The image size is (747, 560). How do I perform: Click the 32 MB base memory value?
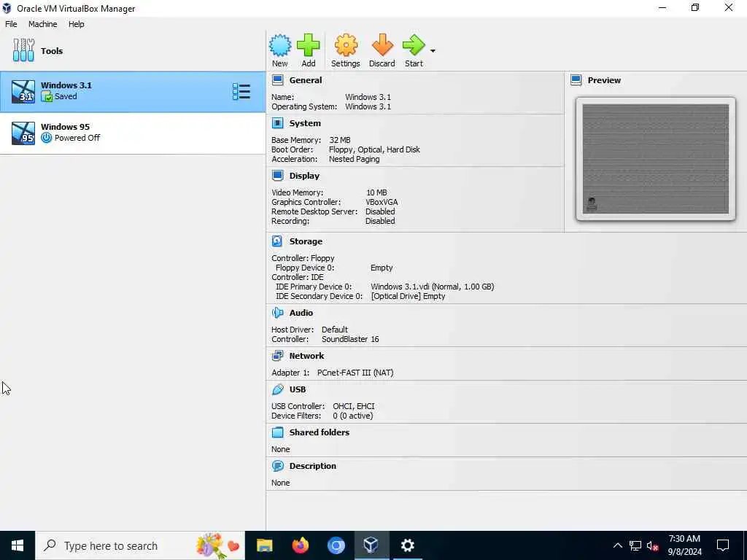tap(340, 140)
